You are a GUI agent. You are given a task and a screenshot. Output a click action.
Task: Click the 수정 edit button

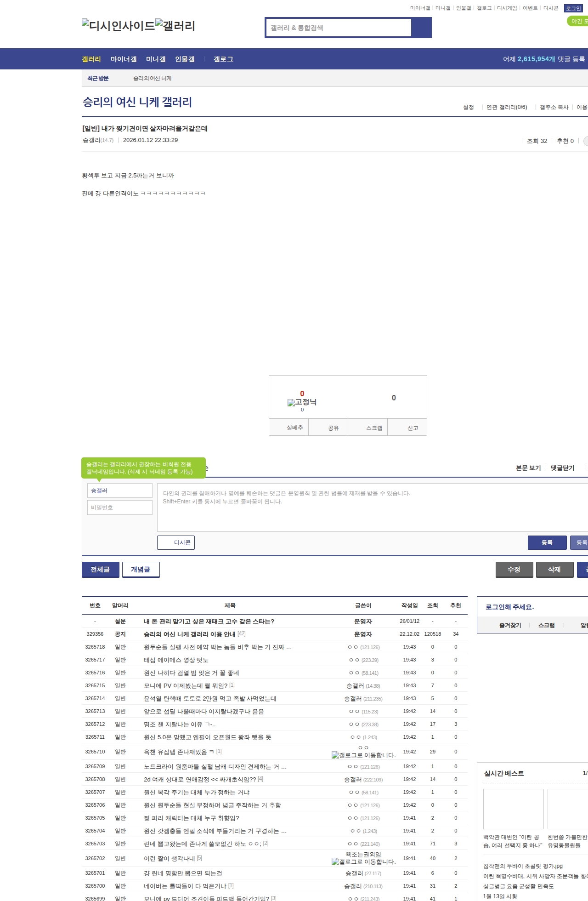[514, 570]
